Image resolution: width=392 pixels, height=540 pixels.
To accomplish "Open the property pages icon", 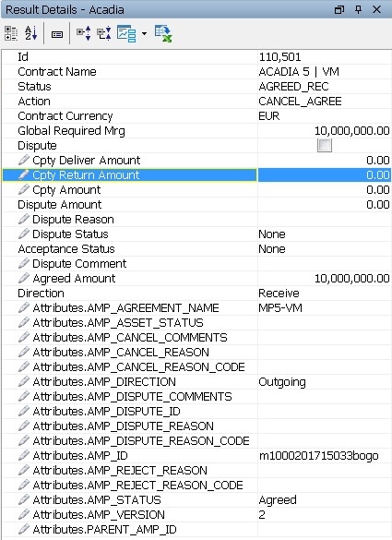I will coord(57,34).
